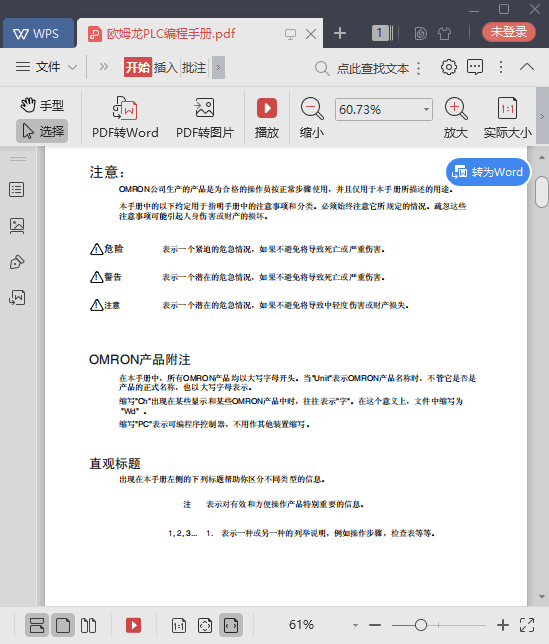Open the feedback chat bubble icon
Image resolution: width=549 pixels, height=644 pixels.
tap(475, 67)
